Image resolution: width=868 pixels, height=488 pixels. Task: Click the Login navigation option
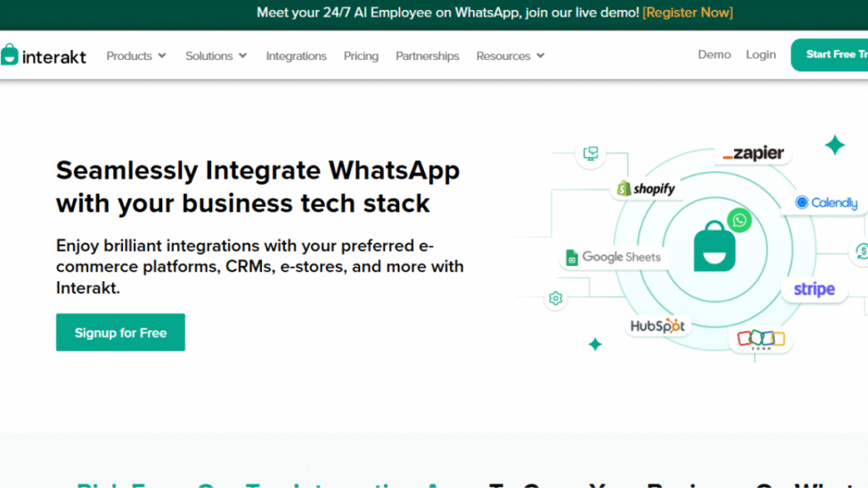click(x=760, y=54)
